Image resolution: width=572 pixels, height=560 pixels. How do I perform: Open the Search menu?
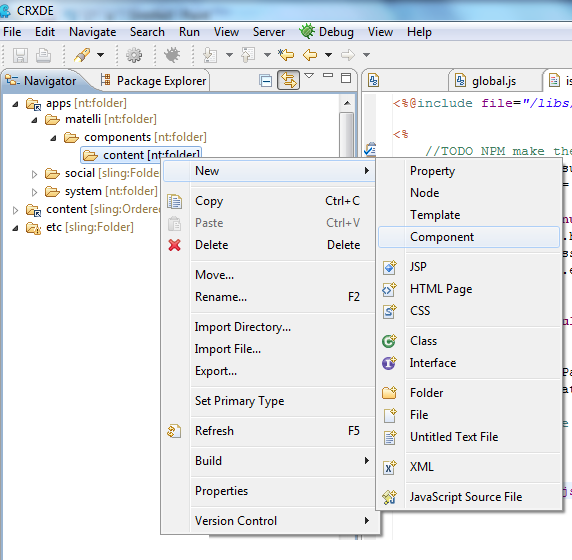[147, 32]
